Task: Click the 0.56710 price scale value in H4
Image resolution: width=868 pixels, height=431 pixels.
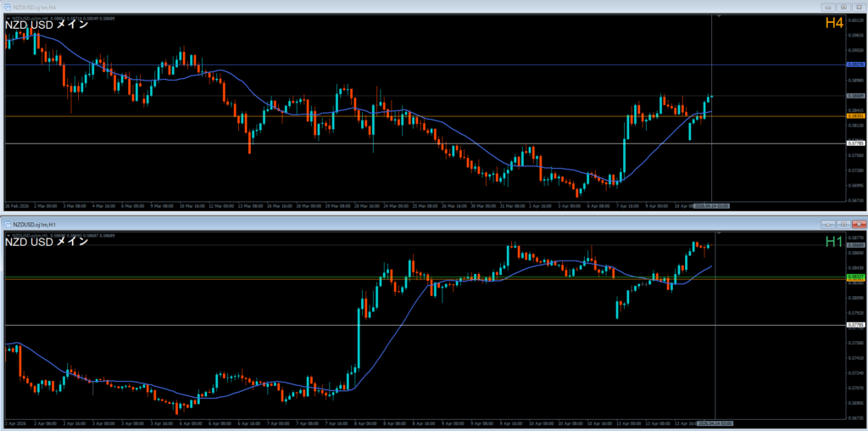Action: 854,200
